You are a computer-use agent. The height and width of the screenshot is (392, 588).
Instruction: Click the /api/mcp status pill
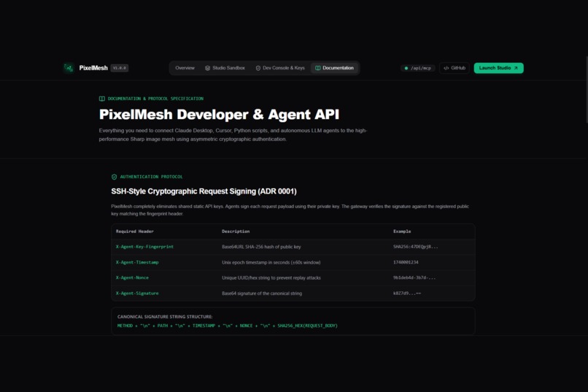pyautogui.click(x=417, y=68)
